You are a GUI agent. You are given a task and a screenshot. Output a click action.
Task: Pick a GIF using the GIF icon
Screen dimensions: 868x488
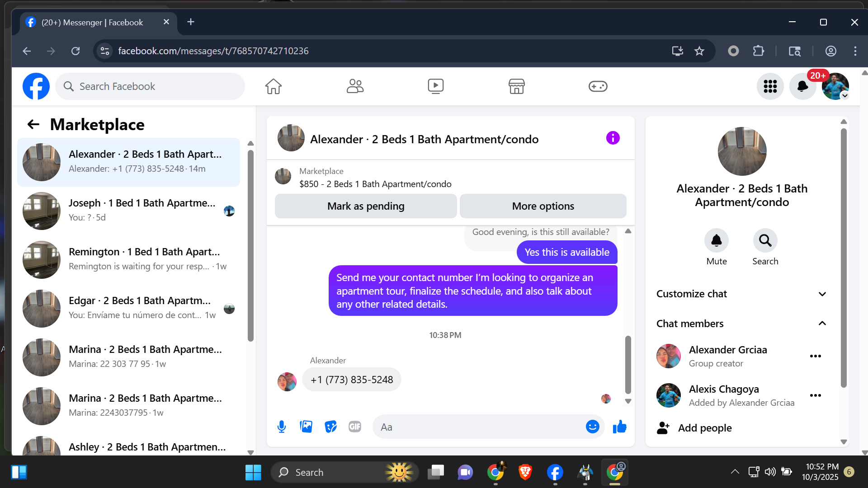355,427
